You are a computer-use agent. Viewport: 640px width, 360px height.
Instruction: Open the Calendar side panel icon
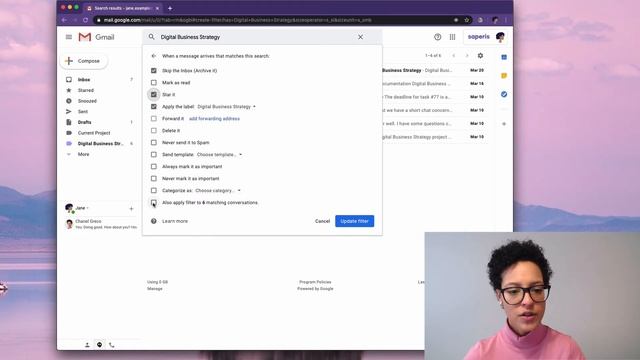[x=504, y=57]
